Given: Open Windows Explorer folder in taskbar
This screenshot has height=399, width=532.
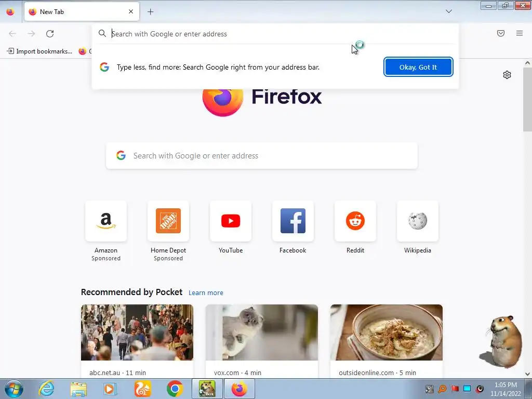Looking at the screenshot, I should tap(79, 389).
